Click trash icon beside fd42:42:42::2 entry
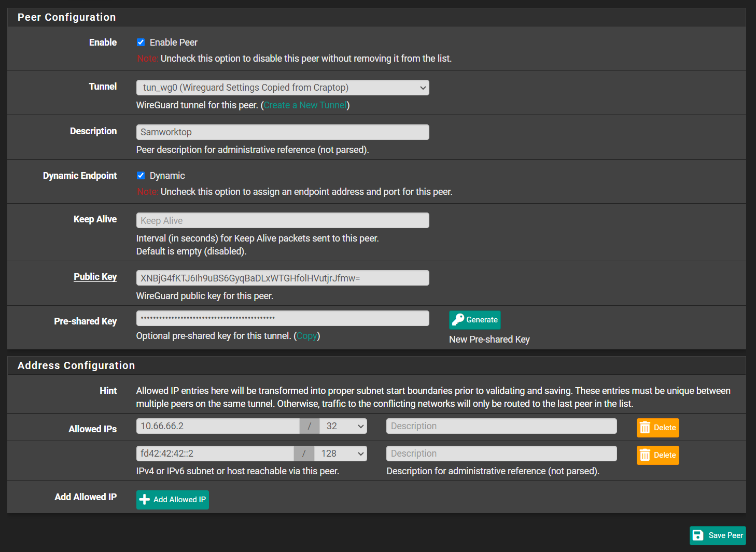 click(x=645, y=455)
